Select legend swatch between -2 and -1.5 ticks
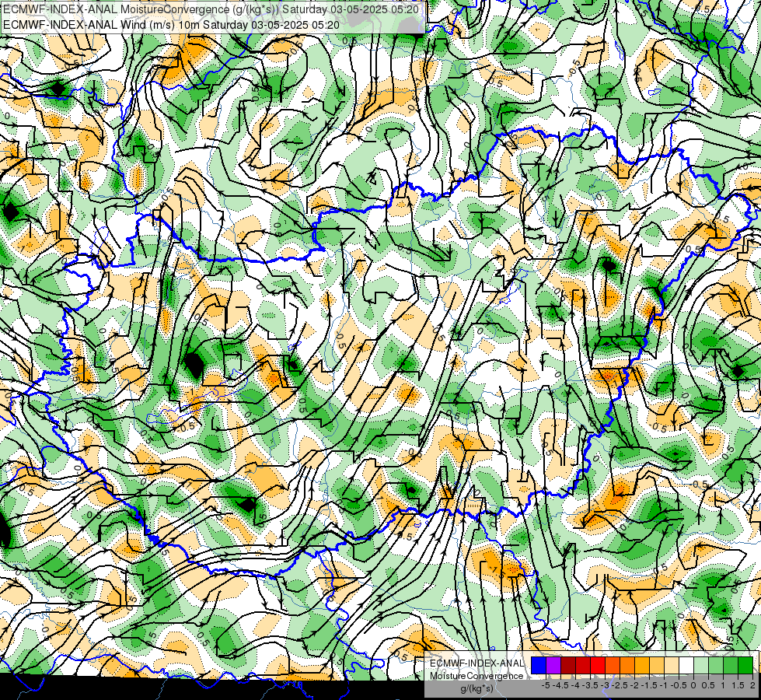The height and width of the screenshot is (700, 761). tap(642, 666)
